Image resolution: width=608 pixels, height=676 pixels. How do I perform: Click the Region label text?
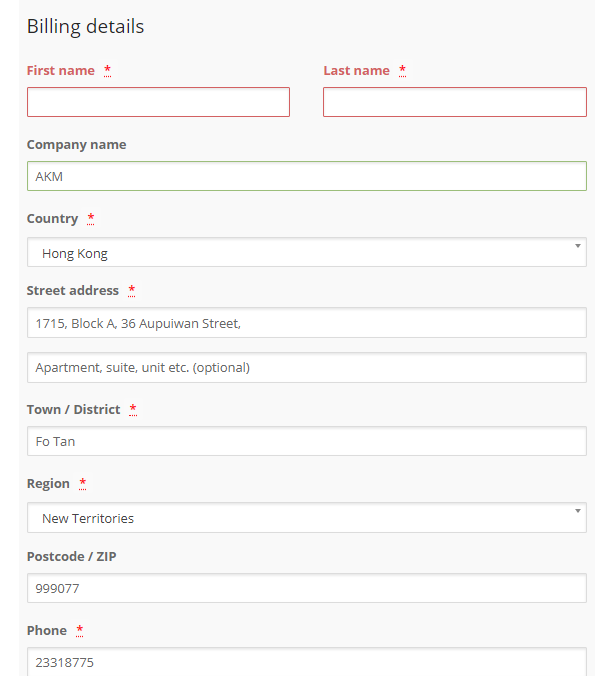click(x=48, y=484)
